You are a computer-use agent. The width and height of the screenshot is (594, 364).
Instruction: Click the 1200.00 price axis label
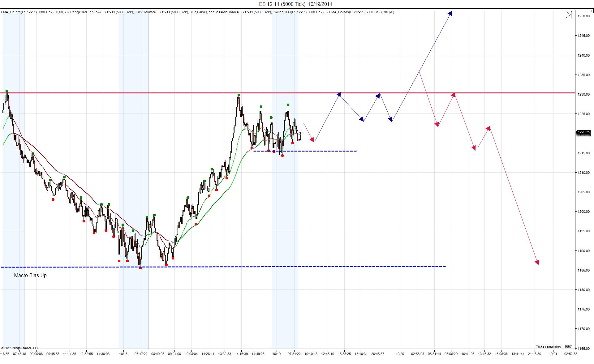tap(583, 212)
